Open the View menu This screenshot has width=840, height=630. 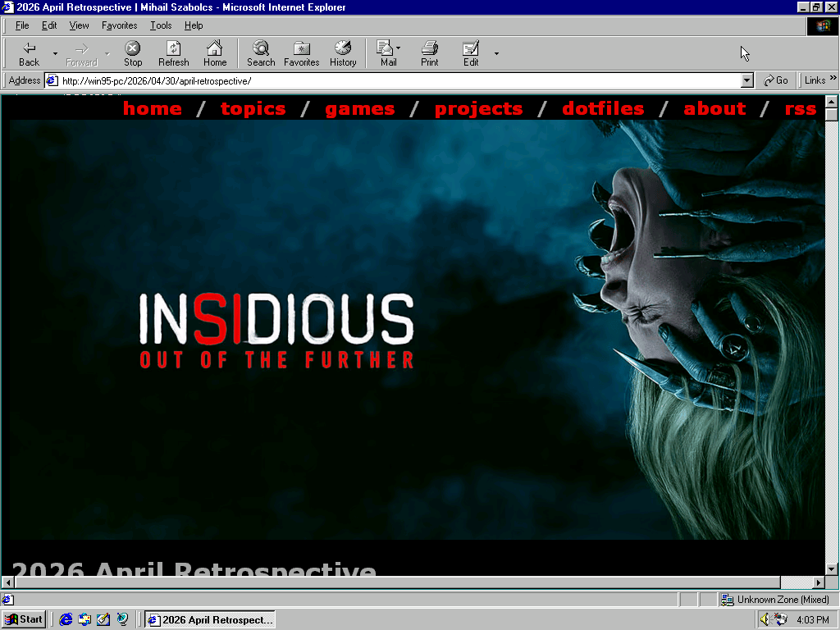tap(80, 25)
